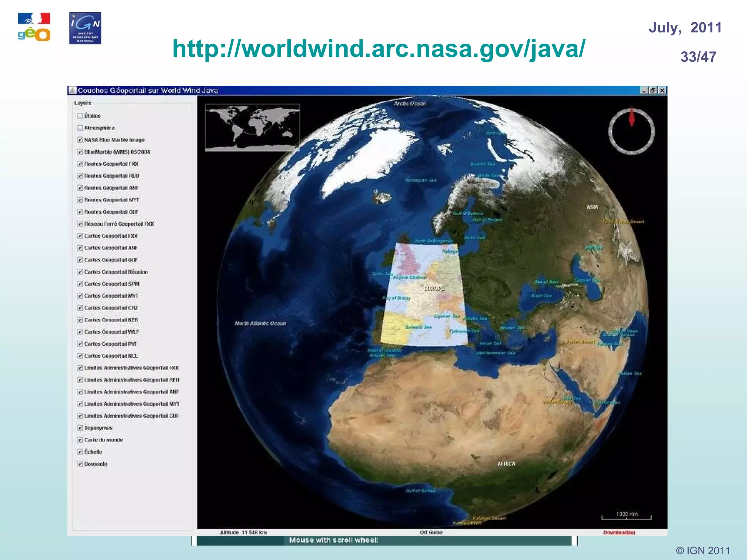Toggle Routes Geoportail ANF checkbox
This screenshot has height=560, width=747.
tap(80, 188)
